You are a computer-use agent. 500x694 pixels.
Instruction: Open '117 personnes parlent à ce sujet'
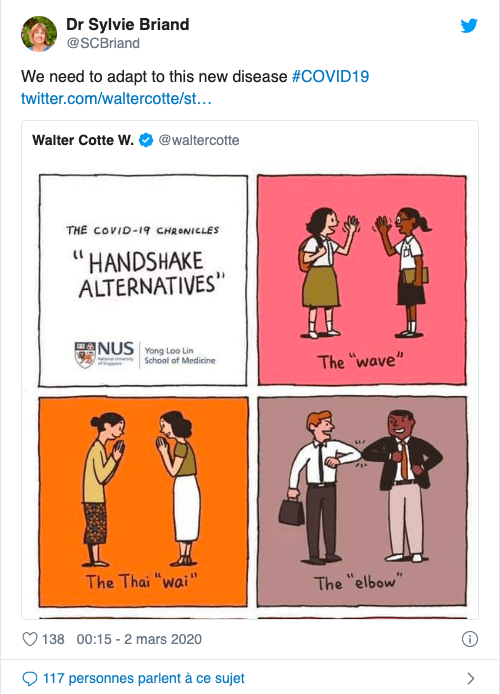point(143,678)
